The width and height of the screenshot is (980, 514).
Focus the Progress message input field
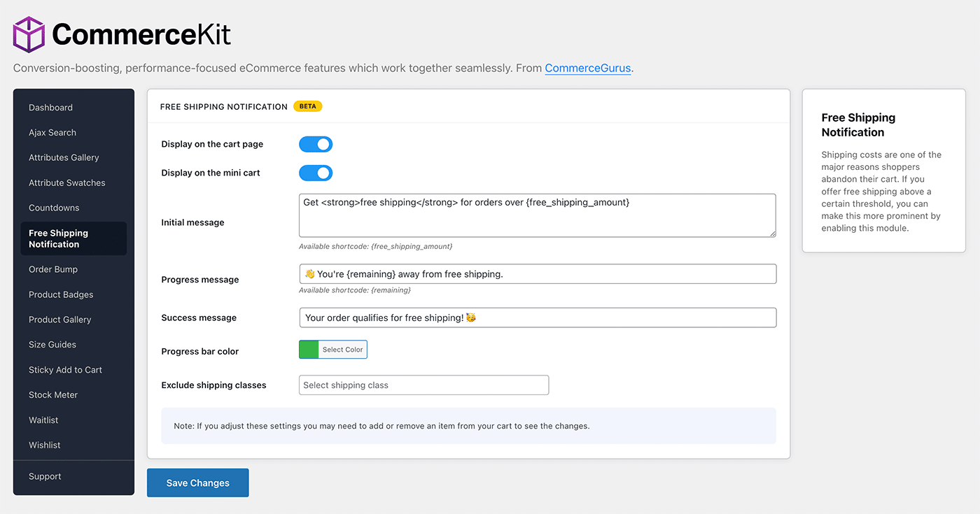coord(538,274)
